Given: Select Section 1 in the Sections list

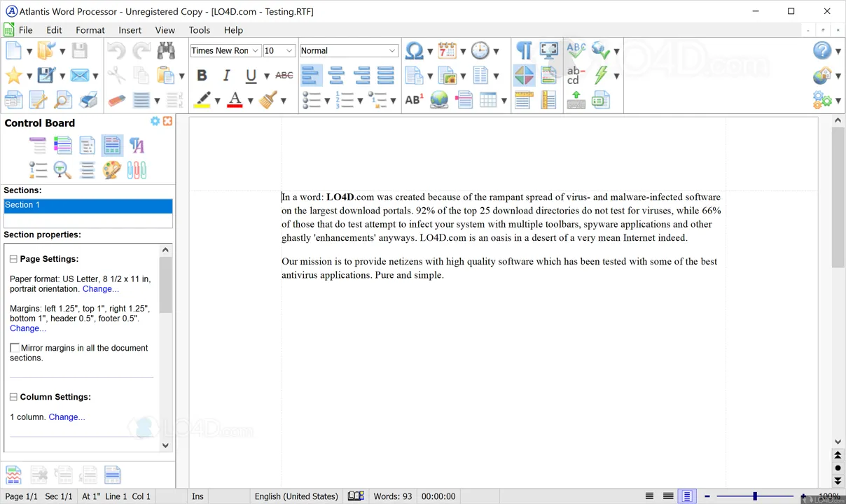Looking at the screenshot, I should click(88, 206).
